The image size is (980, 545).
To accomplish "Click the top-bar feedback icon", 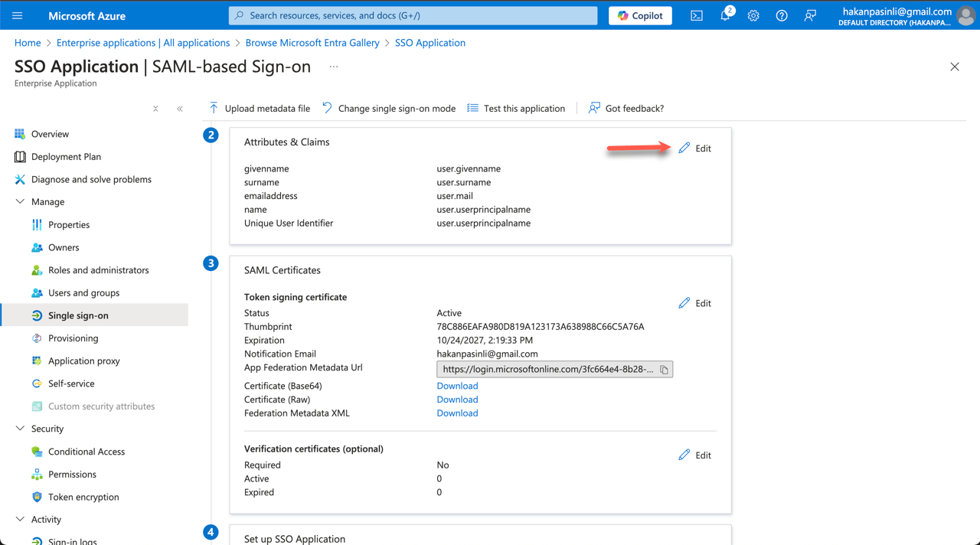I will pyautogui.click(x=810, y=15).
